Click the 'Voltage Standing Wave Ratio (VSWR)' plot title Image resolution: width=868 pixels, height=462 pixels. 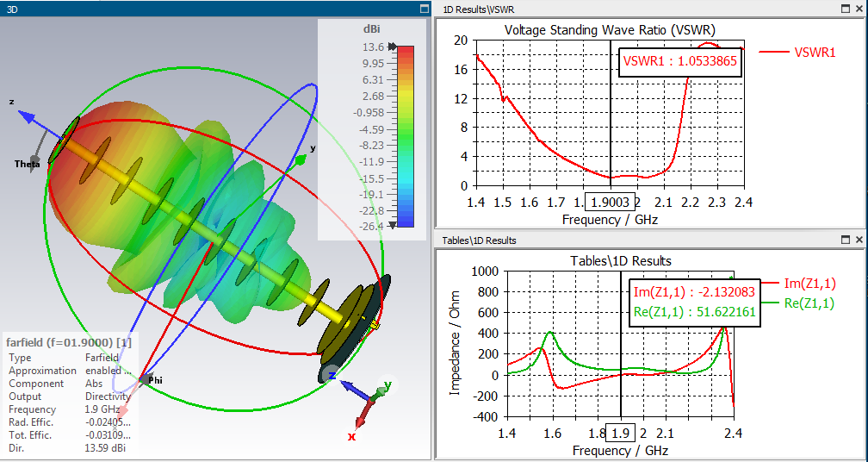(x=610, y=30)
